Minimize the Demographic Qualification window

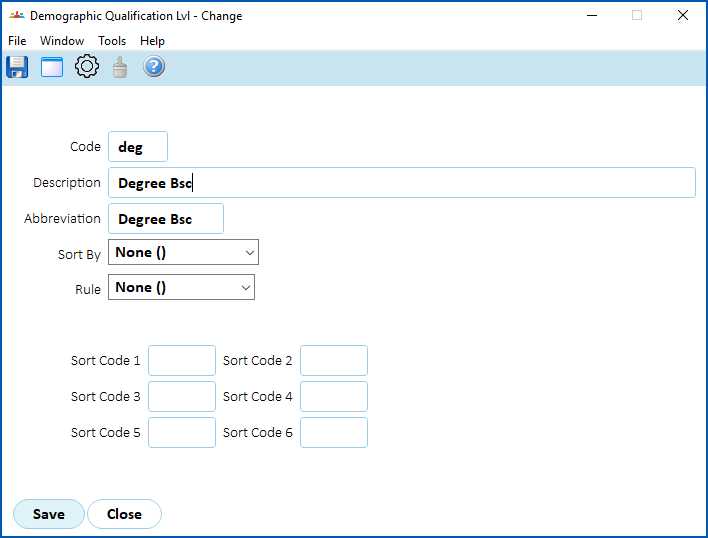(592, 15)
